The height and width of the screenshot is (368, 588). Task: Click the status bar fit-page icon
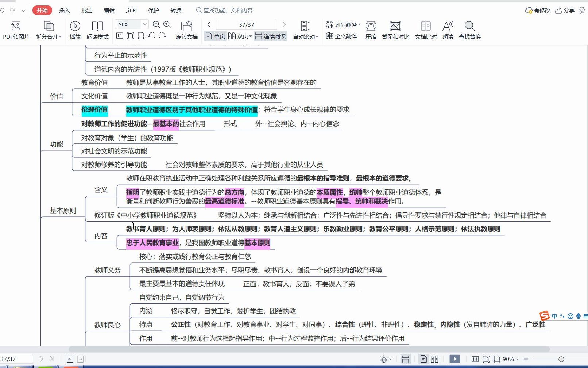point(486,359)
